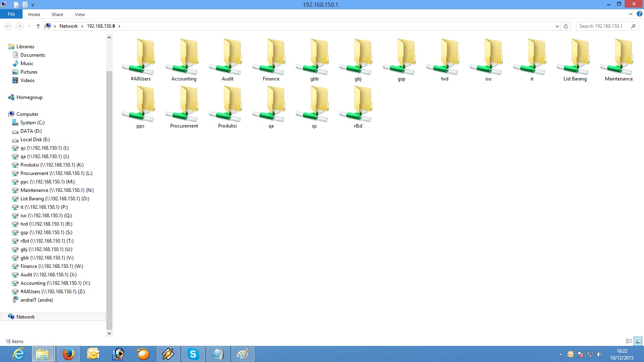
Task: Open Firefox from the taskbar
Action: click(68, 354)
